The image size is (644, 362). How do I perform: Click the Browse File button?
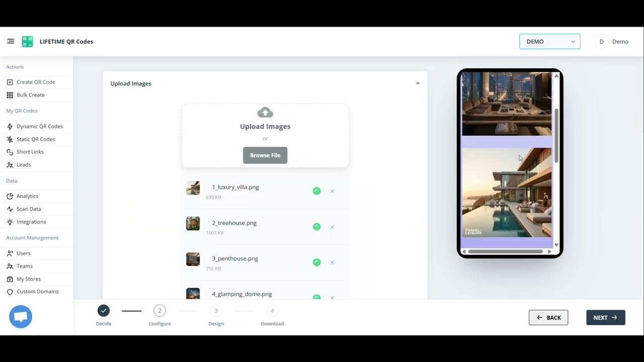coord(265,155)
